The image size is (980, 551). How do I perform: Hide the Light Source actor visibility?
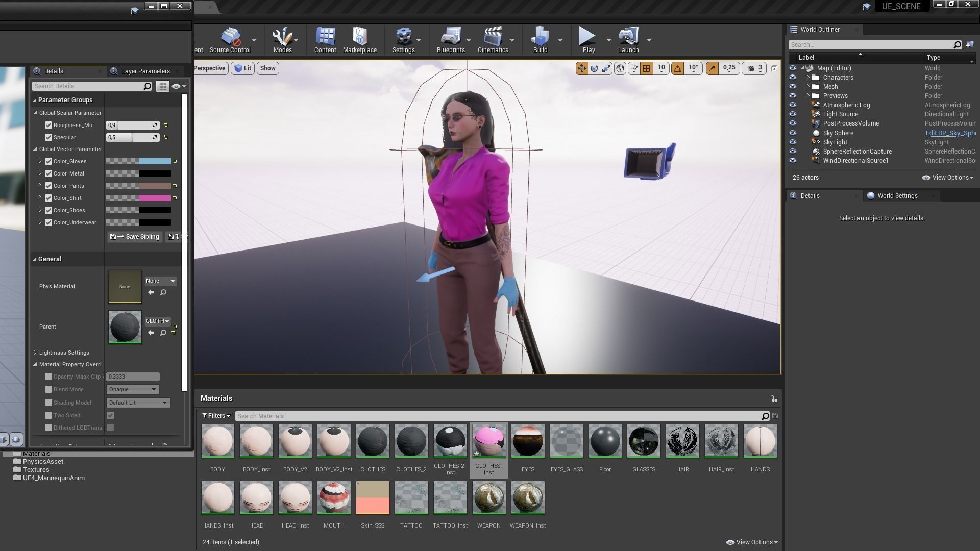pyautogui.click(x=793, y=114)
